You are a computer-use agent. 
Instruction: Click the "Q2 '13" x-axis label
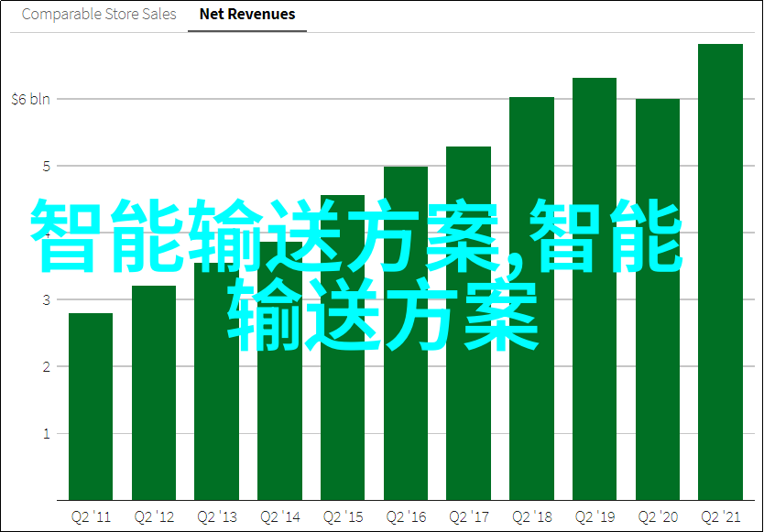[217, 517]
